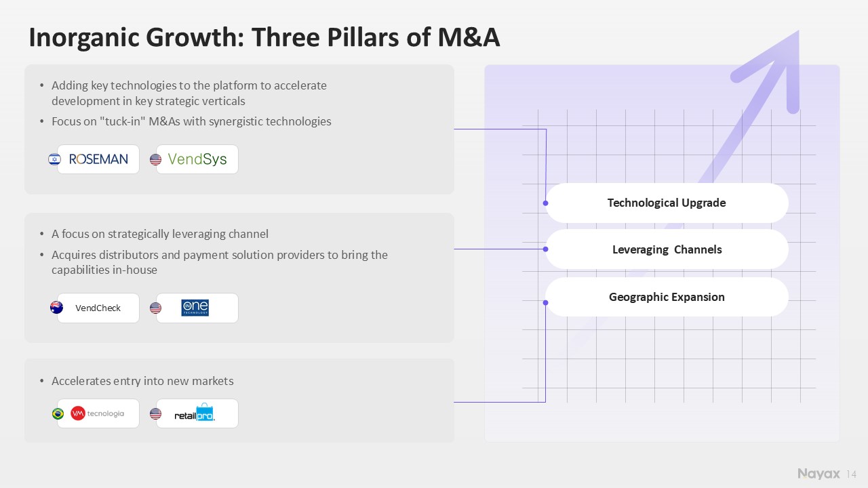Image resolution: width=868 pixels, height=488 pixels.
Task: Click the Brazil flag next to VM tecnologia
Action: coord(58,413)
